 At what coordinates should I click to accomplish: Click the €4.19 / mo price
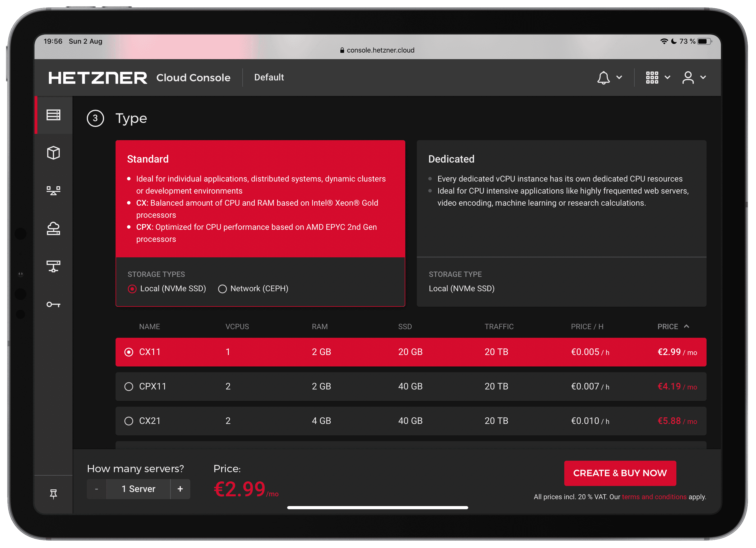tap(678, 387)
